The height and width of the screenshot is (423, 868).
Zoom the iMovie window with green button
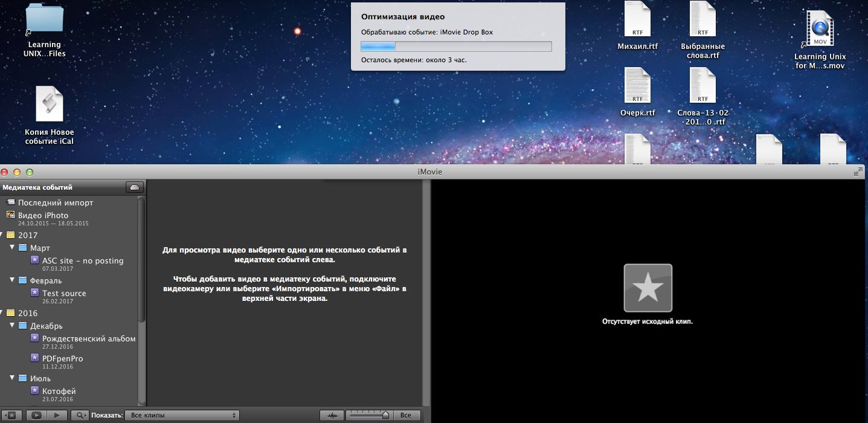tap(29, 172)
